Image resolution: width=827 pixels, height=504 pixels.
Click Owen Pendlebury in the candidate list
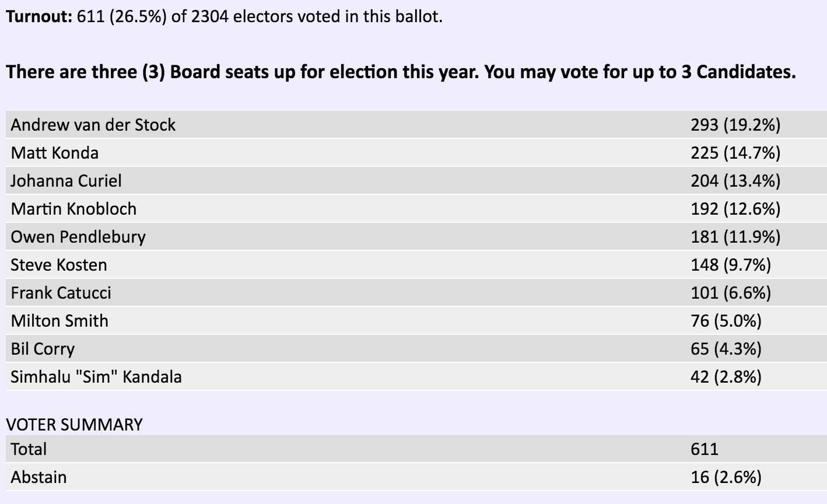78,237
